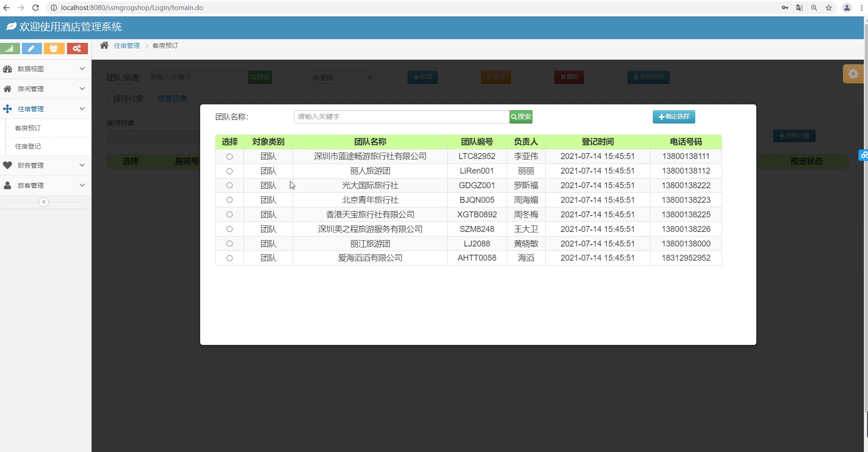Open the browser profile icon
The image size is (868, 452).
(x=847, y=8)
